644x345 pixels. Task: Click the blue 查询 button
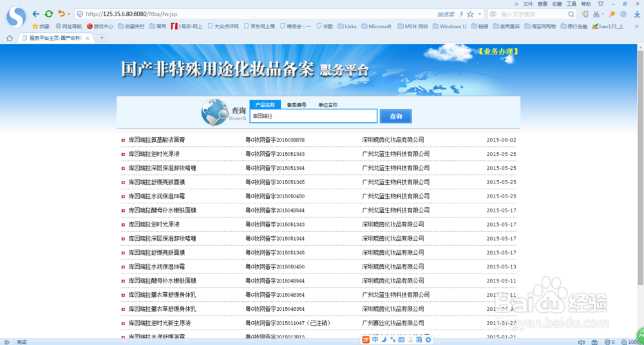395,117
